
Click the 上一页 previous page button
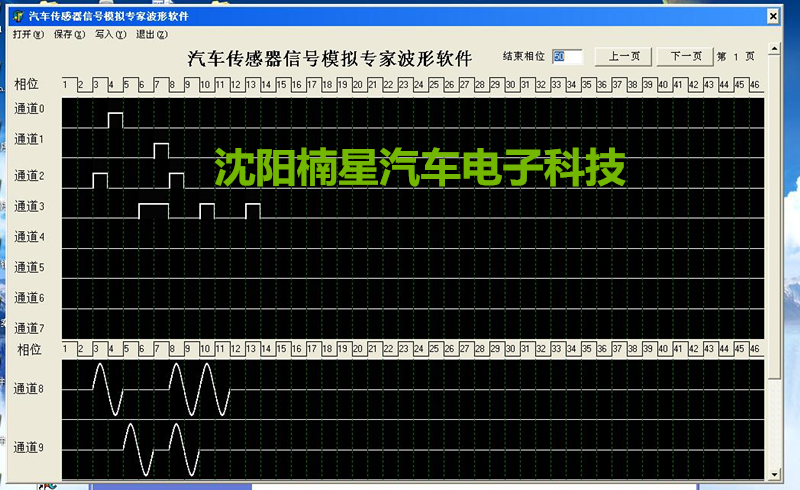click(623, 57)
